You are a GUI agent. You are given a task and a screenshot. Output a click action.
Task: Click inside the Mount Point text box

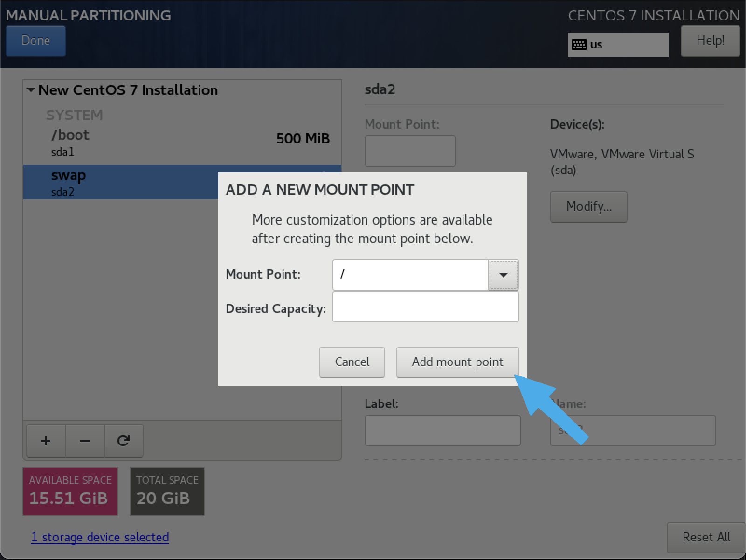click(410, 275)
